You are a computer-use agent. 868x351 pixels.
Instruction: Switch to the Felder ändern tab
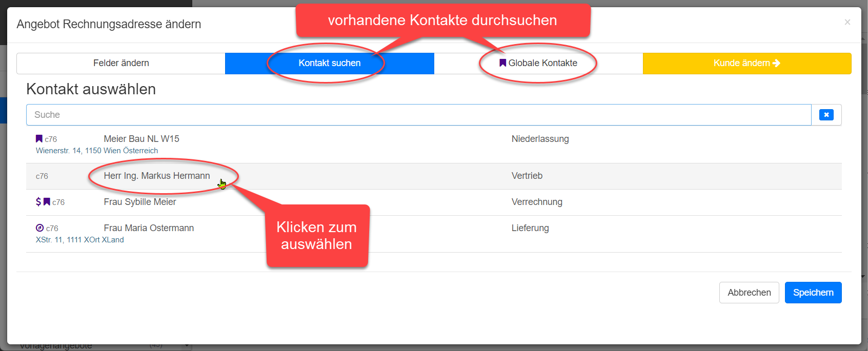tap(121, 63)
